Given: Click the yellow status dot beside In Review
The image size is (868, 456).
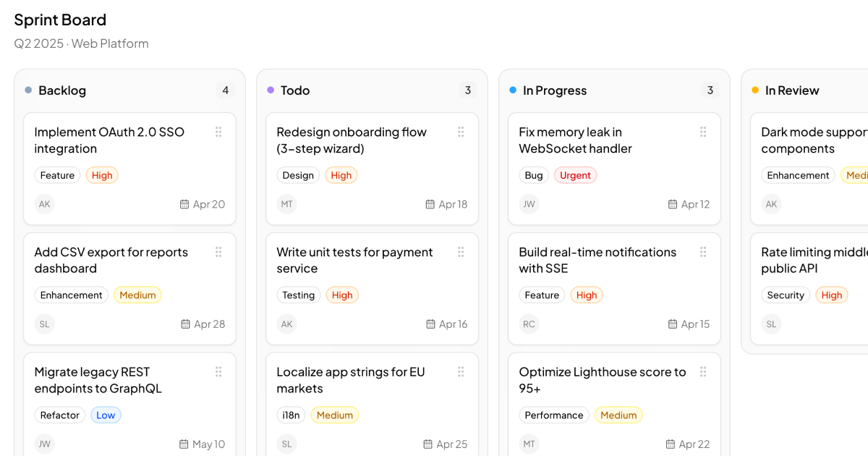Looking at the screenshot, I should click(756, 90).
